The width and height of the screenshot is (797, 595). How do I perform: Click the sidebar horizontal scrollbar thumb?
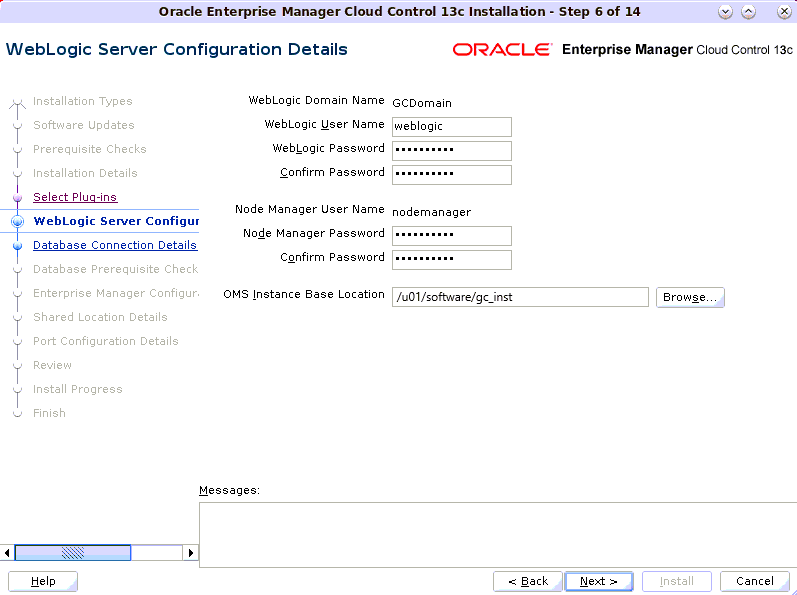coord(73,552)
